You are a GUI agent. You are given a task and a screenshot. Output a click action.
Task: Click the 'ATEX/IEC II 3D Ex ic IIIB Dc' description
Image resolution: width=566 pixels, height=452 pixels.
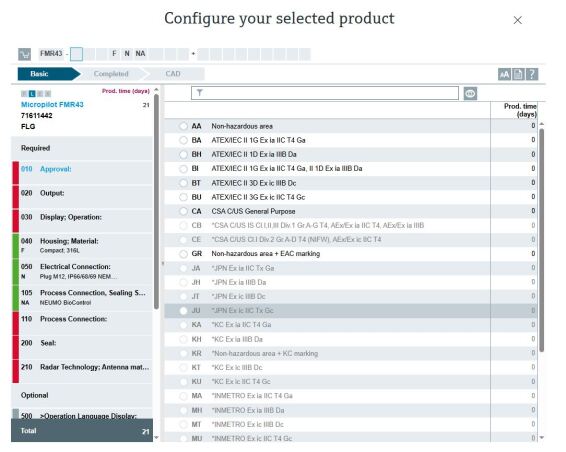(x=254, y=183)
